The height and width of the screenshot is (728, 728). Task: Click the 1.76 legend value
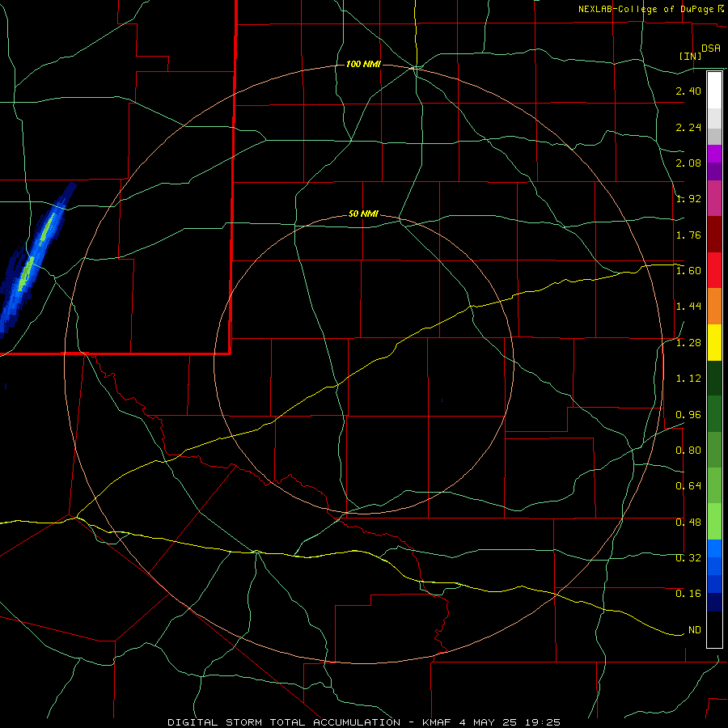[688, 235]
